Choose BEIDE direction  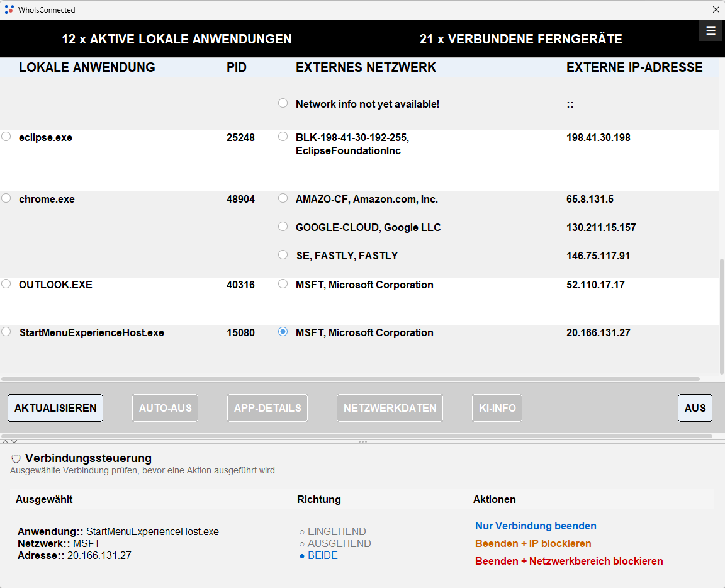click(x=318, y=556)
